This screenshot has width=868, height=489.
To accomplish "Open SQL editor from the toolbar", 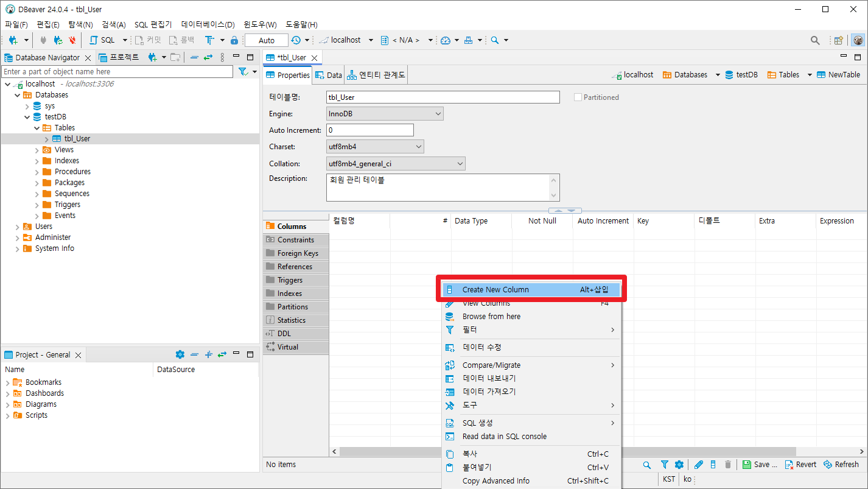I will pyautogui.click(x=102, y=40).
